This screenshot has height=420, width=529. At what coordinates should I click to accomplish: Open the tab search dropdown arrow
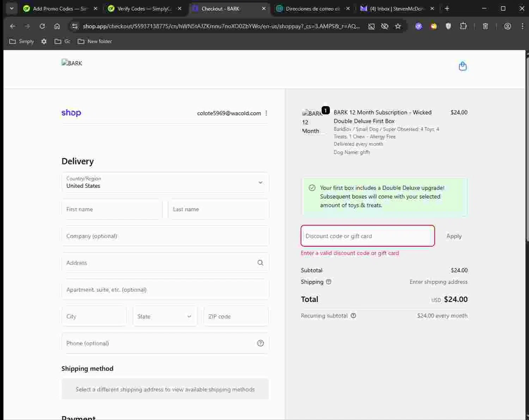(12, 8)
